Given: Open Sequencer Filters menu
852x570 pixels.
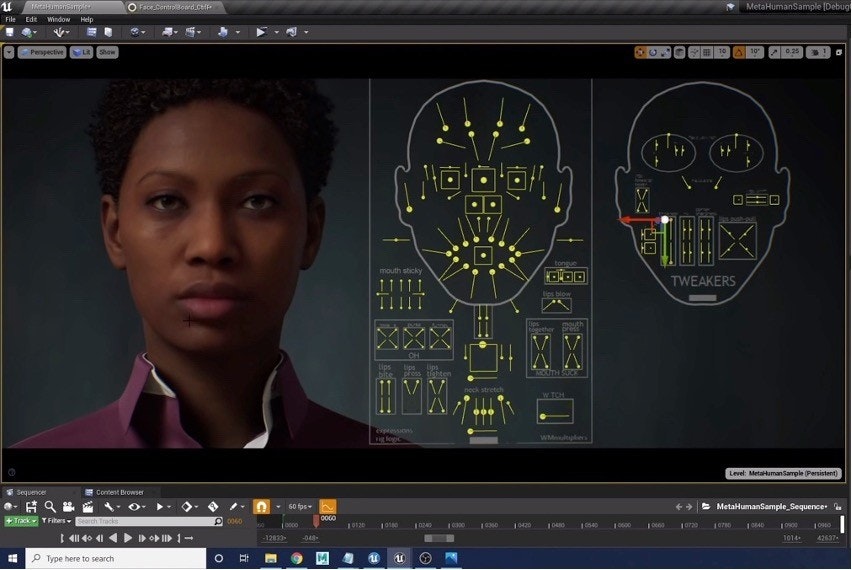Looking at the screenshot, I should [57, 521].
